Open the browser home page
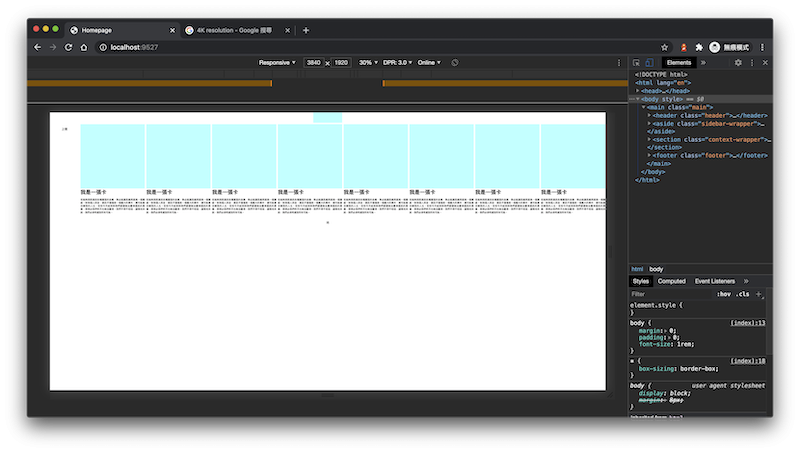The width and height of the screenshot is (800, 453). tap(84, 47)
